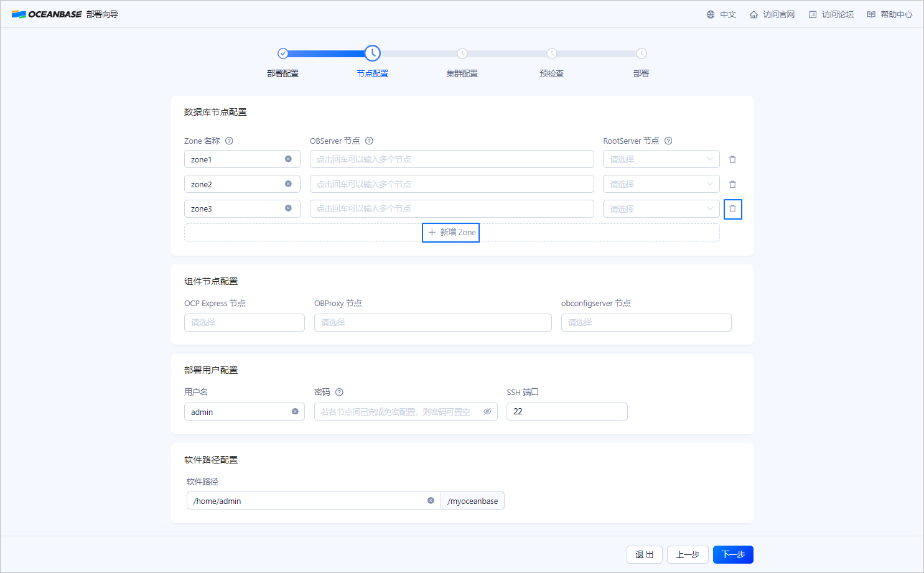This screenshot has width=924, height=573.
Task: Open the zone1 RootServer dropdown
Action: pos(661,159)
